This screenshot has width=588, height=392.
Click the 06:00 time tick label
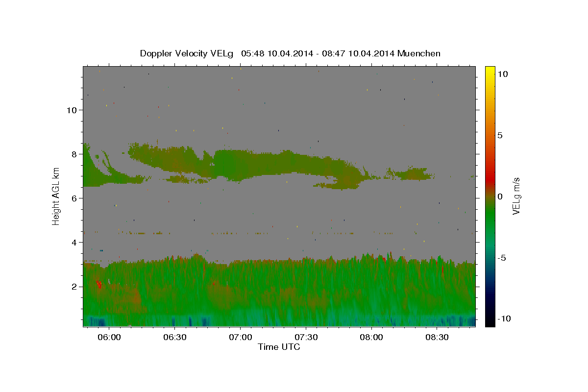pos(109,338)
